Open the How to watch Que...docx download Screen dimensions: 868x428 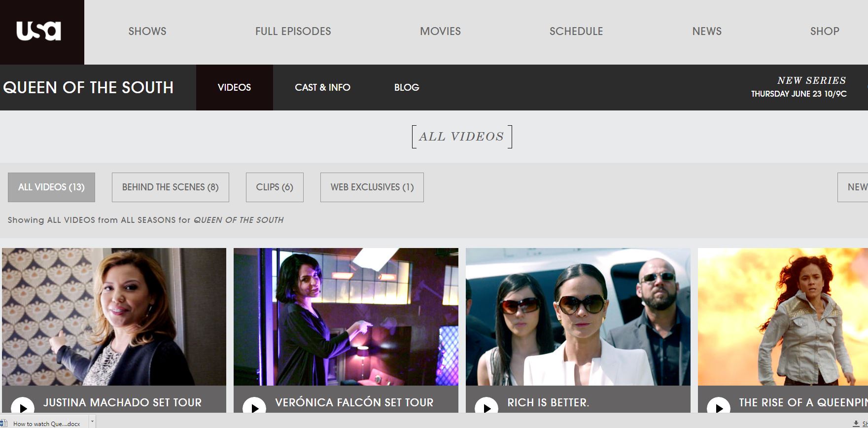[46, 424]
